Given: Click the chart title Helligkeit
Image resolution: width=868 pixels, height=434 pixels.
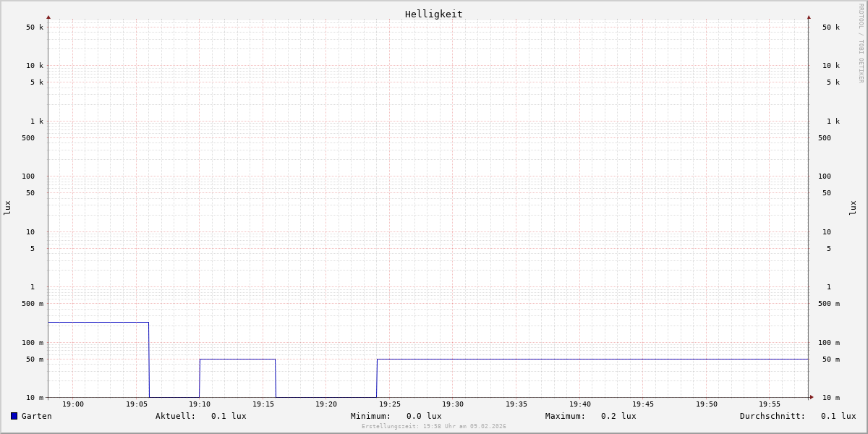Looking at the screenshot, I should (x=434, y=14).
